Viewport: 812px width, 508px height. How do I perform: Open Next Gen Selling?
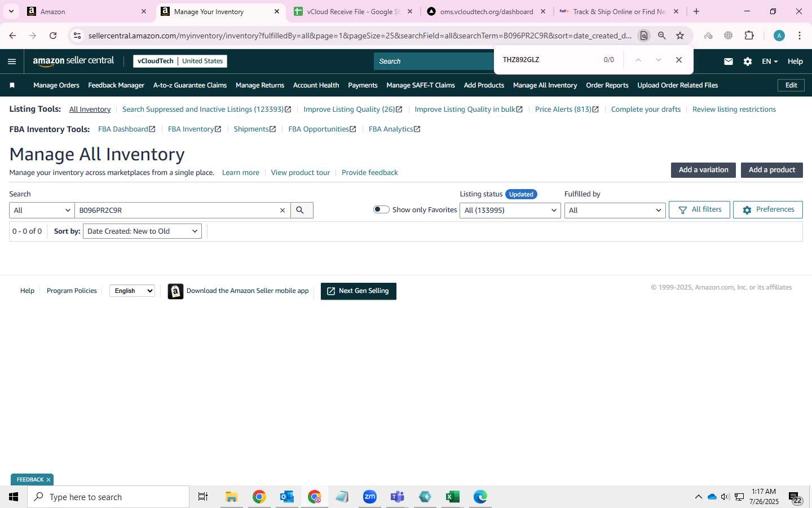pos(359,291)
